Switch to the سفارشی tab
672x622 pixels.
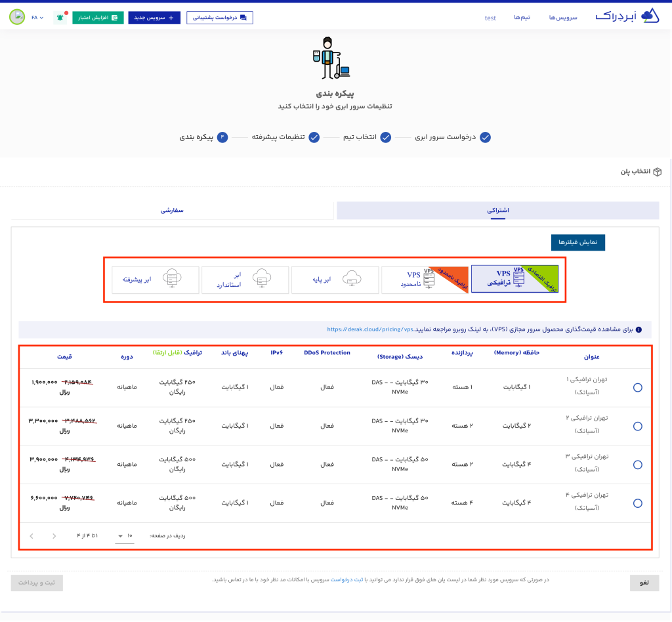(174, 211)
